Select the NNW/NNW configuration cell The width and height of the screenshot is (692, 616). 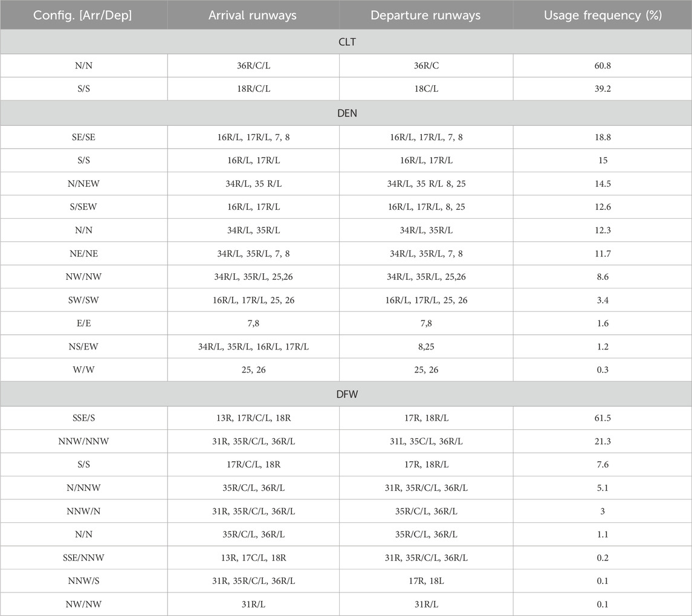(83, 441)
